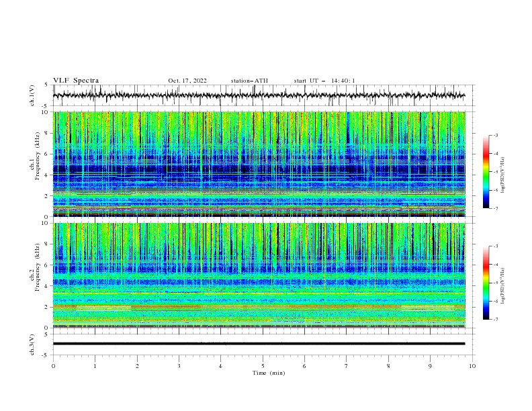
Task: Click the 'ch.3(V)' axis label
Action: point(32,345)
